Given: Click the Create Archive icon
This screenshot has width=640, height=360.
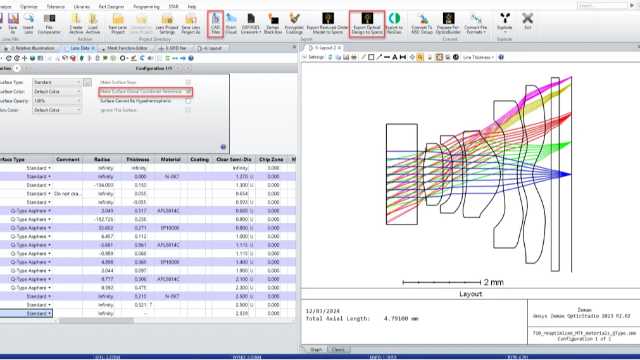Looking at the screenshot, I should [x=76, y=23].
